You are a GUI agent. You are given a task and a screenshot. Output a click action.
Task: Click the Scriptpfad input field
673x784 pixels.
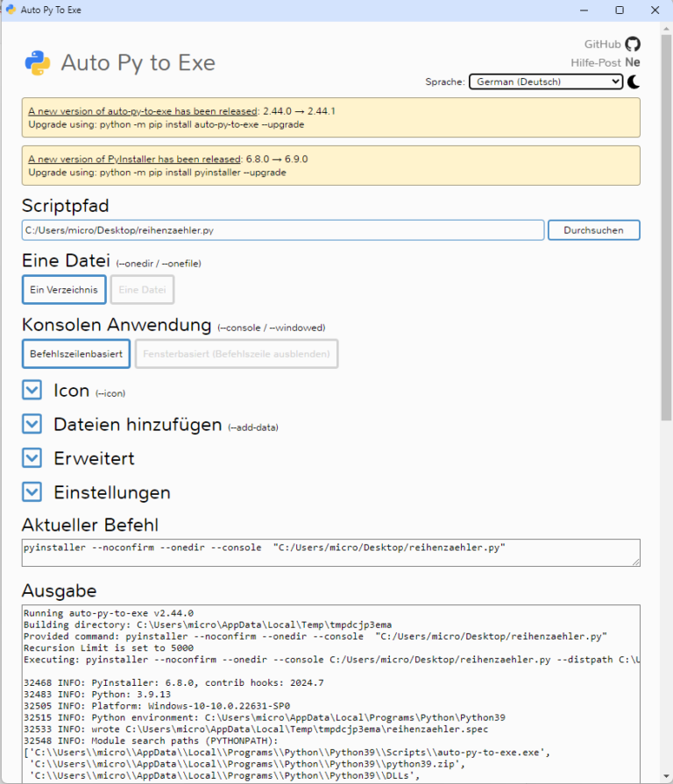[283, 230]
